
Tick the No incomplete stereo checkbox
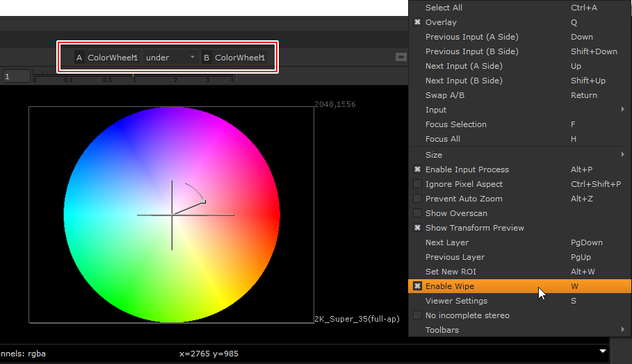tap(417, 315)
